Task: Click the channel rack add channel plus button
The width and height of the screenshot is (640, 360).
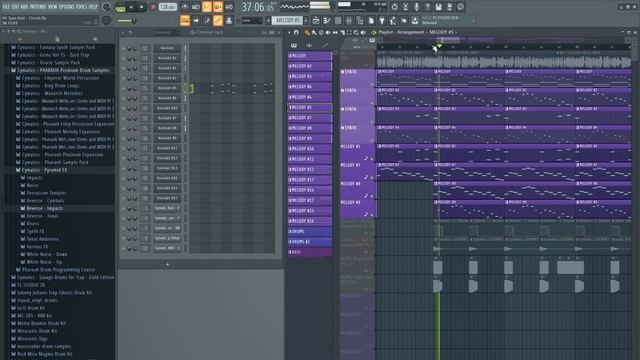Action: 167,264
